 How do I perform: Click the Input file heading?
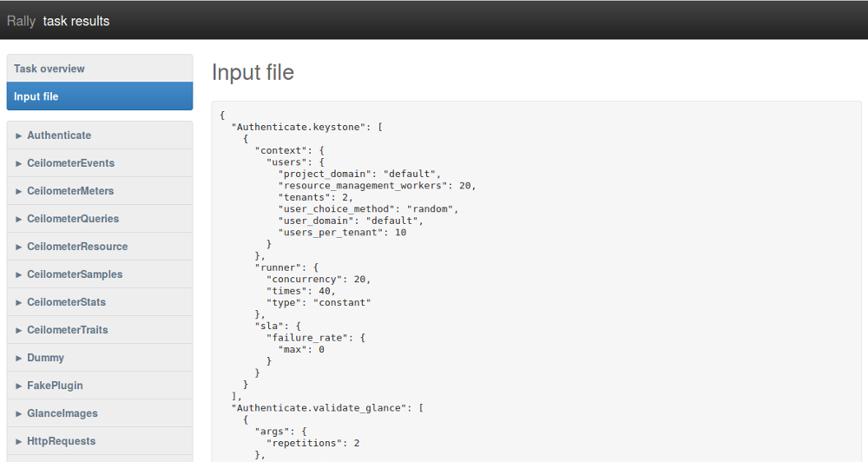point(253,73)
